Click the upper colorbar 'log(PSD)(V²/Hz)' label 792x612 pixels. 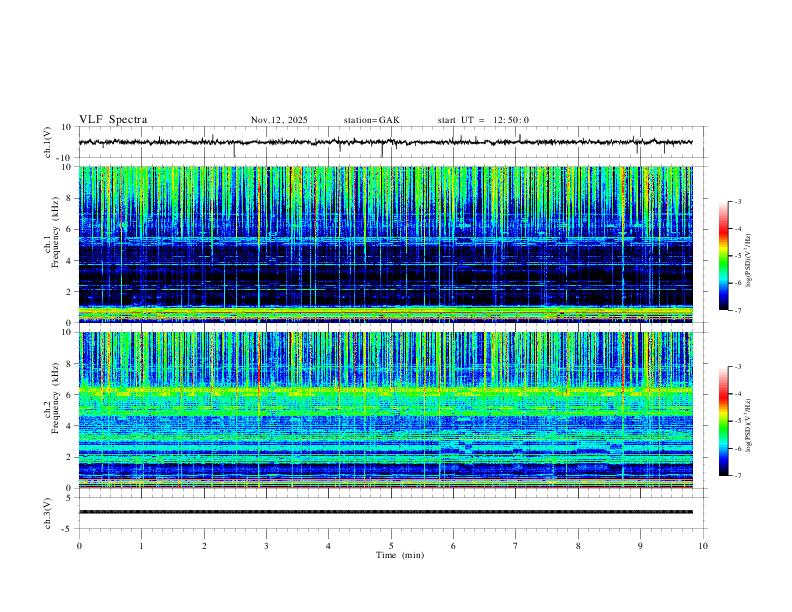(x=748, y=261)
